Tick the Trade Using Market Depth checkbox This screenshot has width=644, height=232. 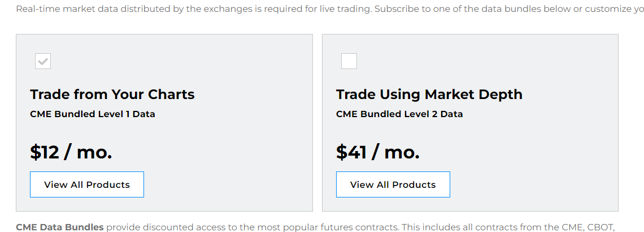click(x=349, y=61)
